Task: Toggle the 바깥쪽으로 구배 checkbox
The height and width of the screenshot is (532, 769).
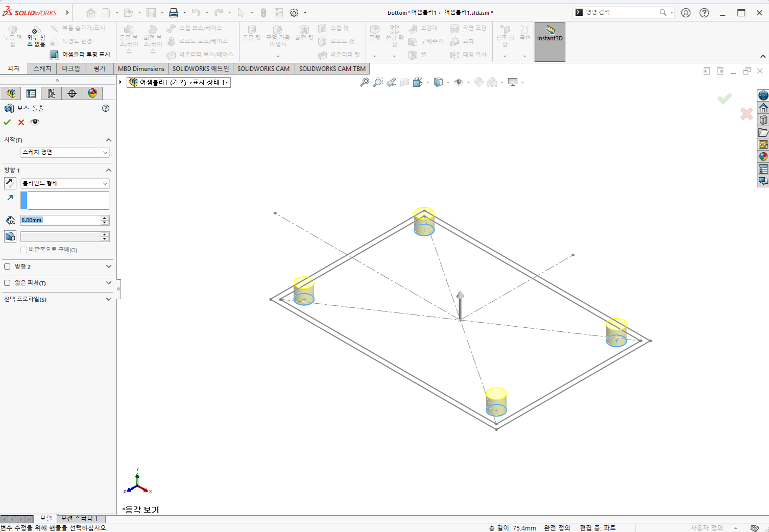Action: [23, 250]
